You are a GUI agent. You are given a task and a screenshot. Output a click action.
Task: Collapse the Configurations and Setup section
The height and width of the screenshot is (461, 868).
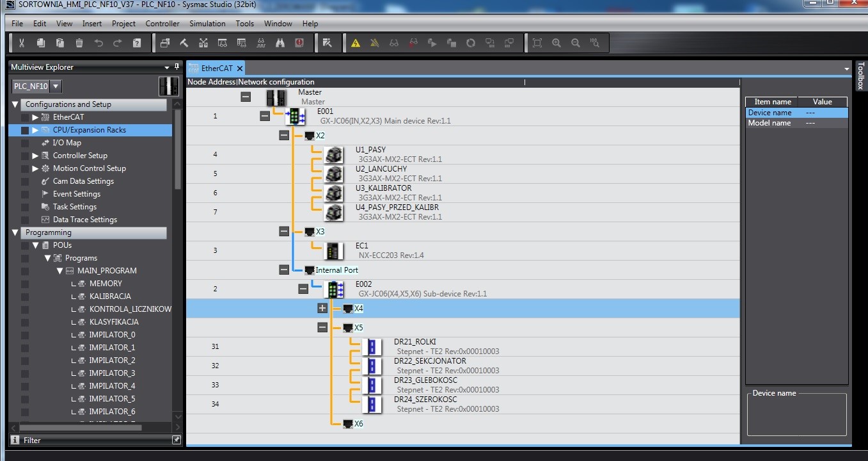coord(15,104)
